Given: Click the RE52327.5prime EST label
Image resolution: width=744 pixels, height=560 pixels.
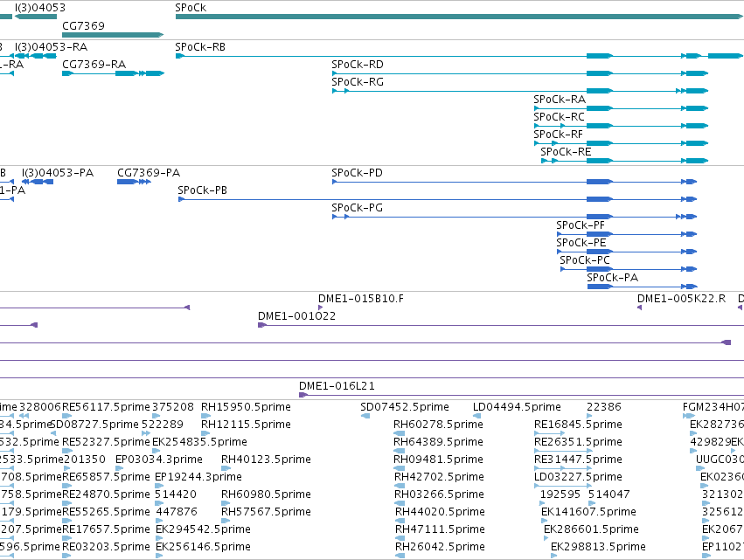Looking at the screenshot, I should click(x=106, y=442).
